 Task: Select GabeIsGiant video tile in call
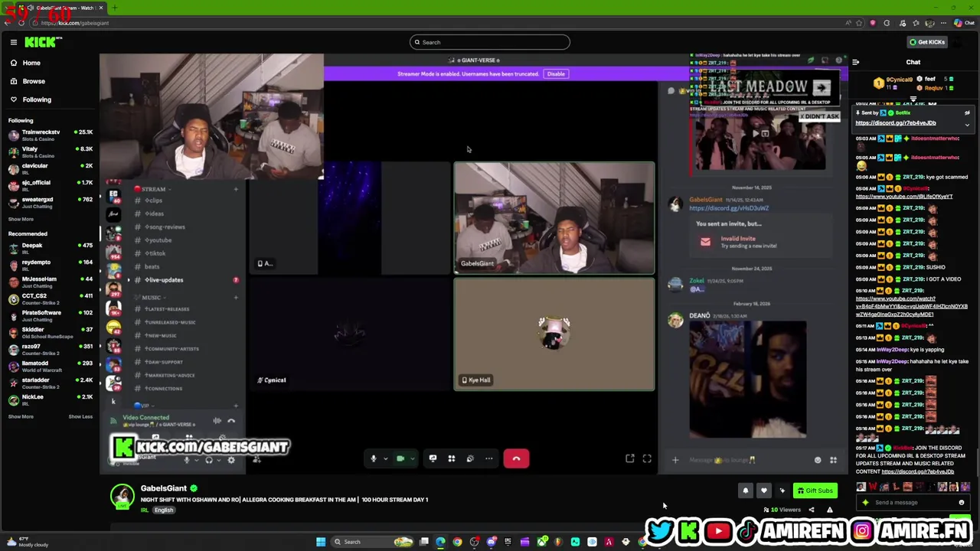pos(554,218)
